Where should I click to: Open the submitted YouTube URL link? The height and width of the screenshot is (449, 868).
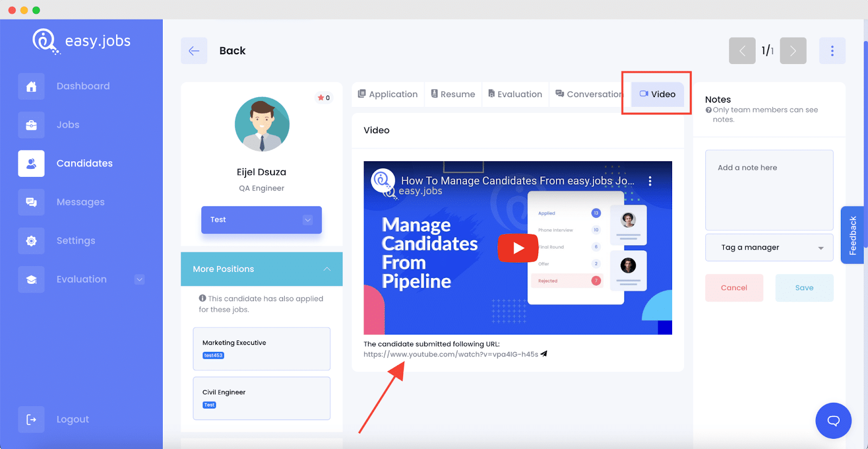[451, 354]
